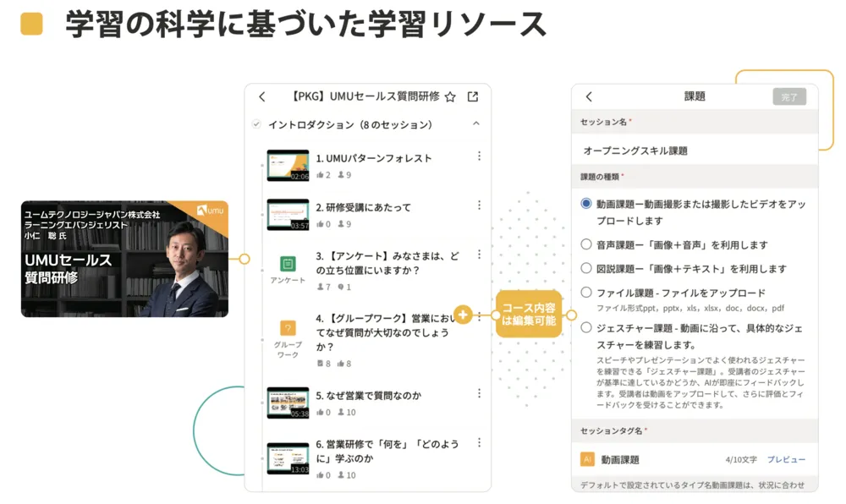Image resolution: width=846 pixels, height=504 pixels.
Task: Select the ファイル課題 upload radio option
Action: (586, 293)
